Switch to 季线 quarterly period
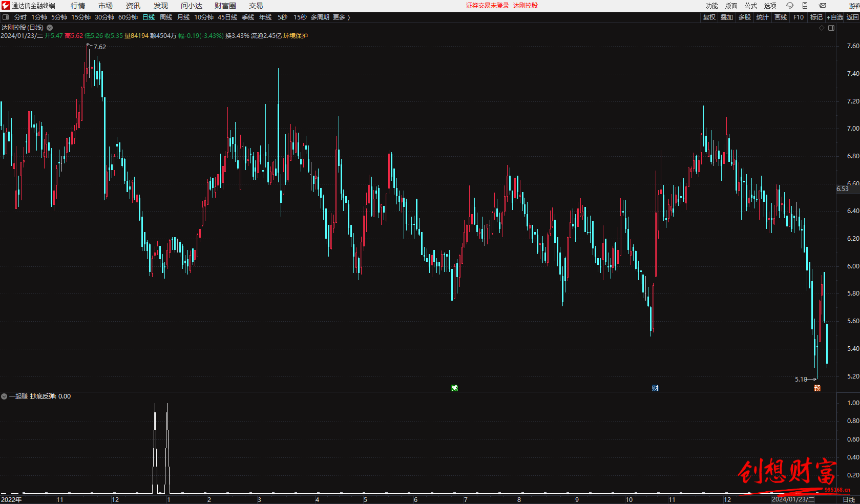860x504 pixels. pyautogui.click(x=248, y=17)
